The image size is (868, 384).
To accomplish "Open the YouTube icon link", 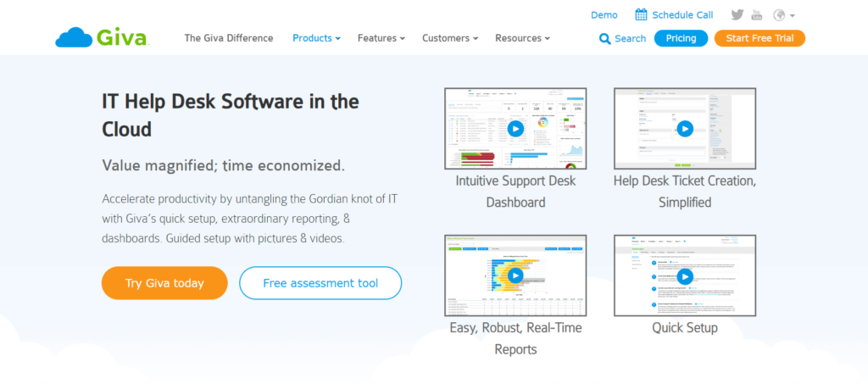I will 756,15.
